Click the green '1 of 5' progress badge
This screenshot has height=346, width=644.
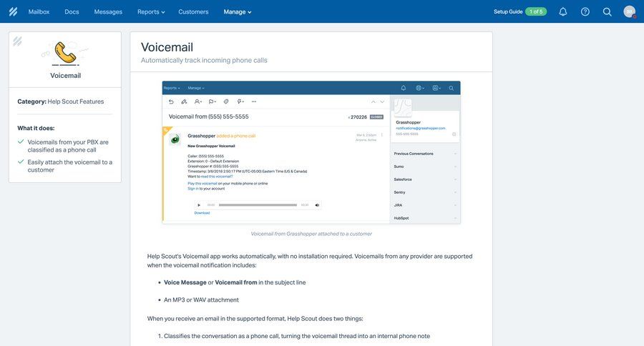click(x=536, y=11)
